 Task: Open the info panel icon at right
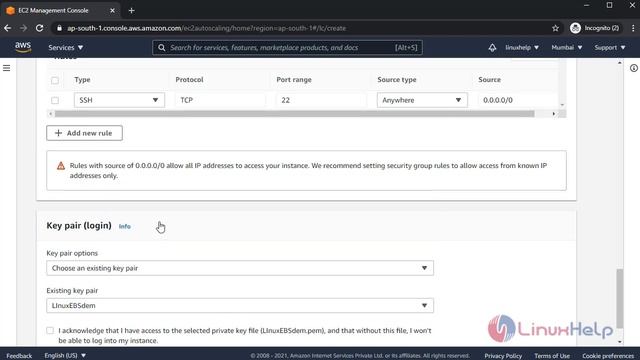[x=633, y=68]
